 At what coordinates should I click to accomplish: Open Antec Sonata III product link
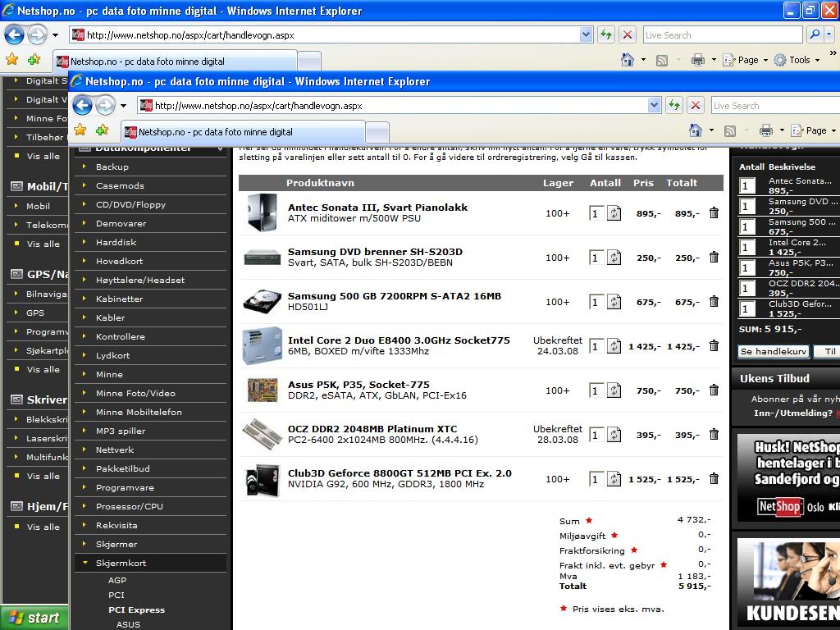coord(377,208)
